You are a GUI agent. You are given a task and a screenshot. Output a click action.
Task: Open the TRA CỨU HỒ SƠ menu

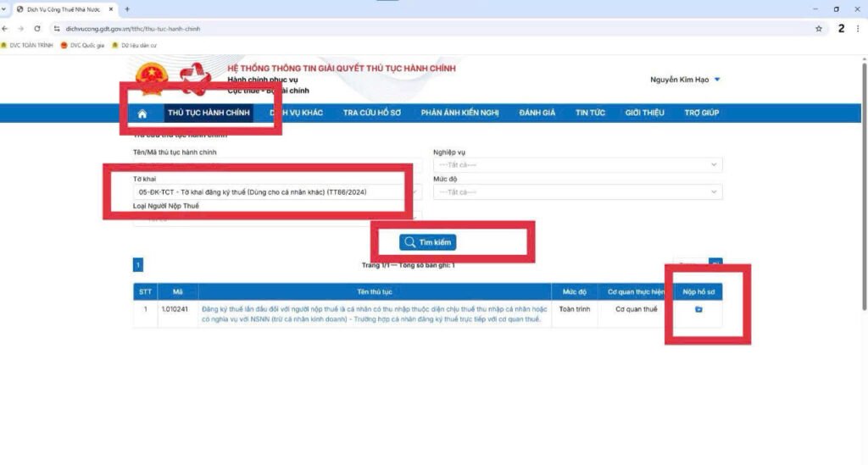(371, 113)
